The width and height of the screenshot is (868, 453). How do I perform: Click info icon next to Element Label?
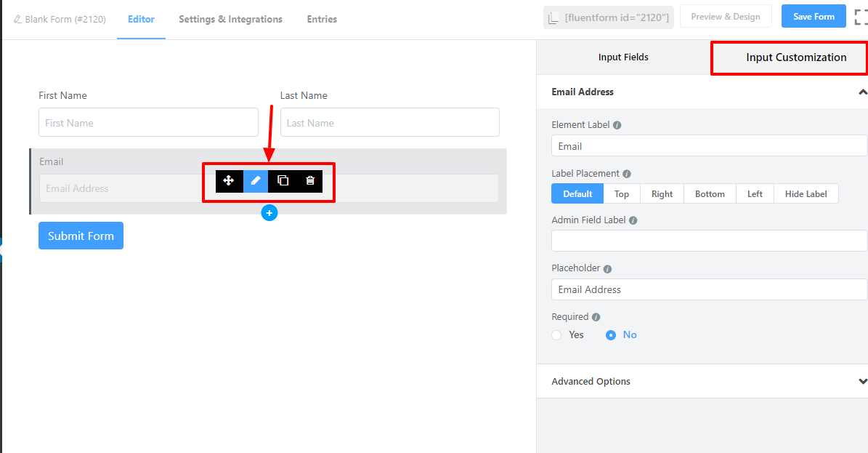coord(617,125)
